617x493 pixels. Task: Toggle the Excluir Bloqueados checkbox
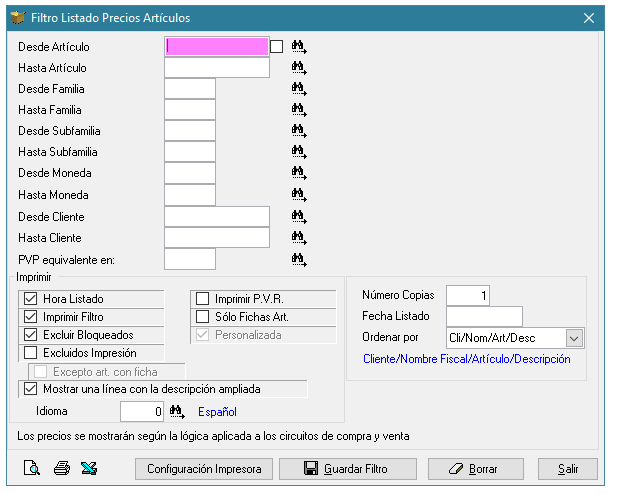30,335
